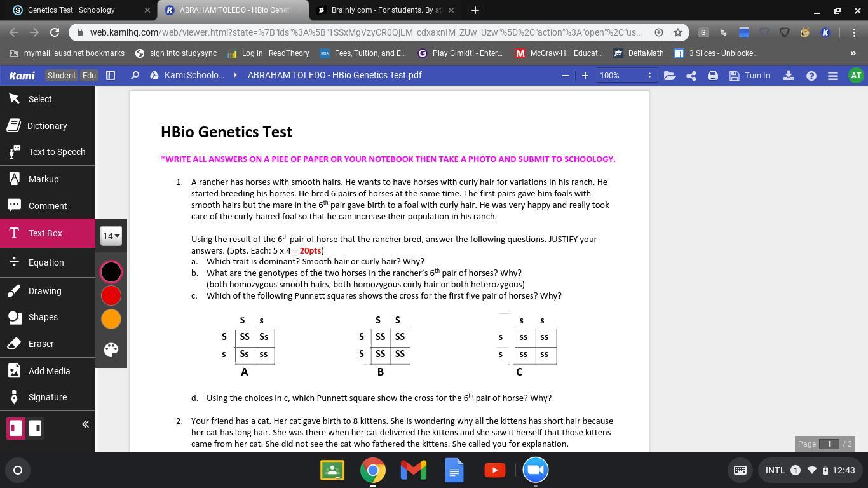Switch to Brainly.com browser tab
The width and height of the screenshot is (868, 488).
[x=386, y=10]
